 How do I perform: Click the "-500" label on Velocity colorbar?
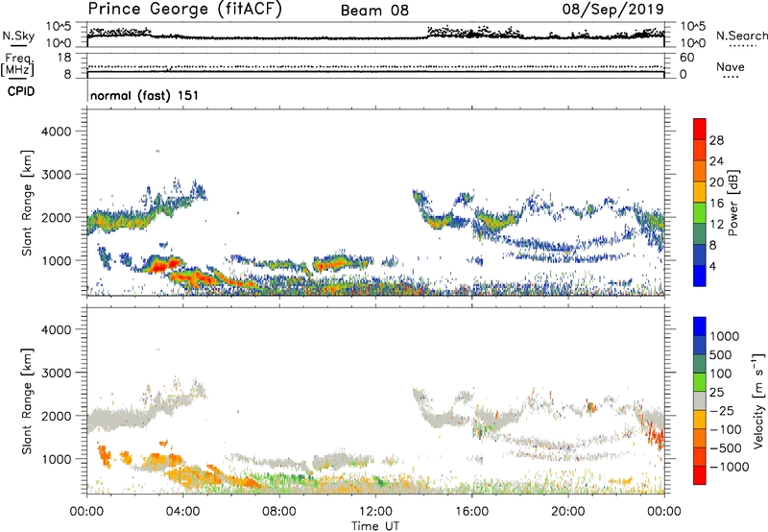coord(726,447)
